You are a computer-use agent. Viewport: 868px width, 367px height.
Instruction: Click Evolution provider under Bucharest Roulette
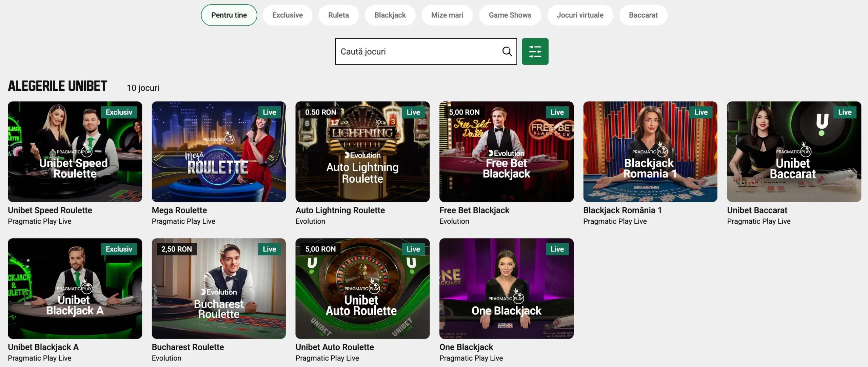click(x=166, y=358)
